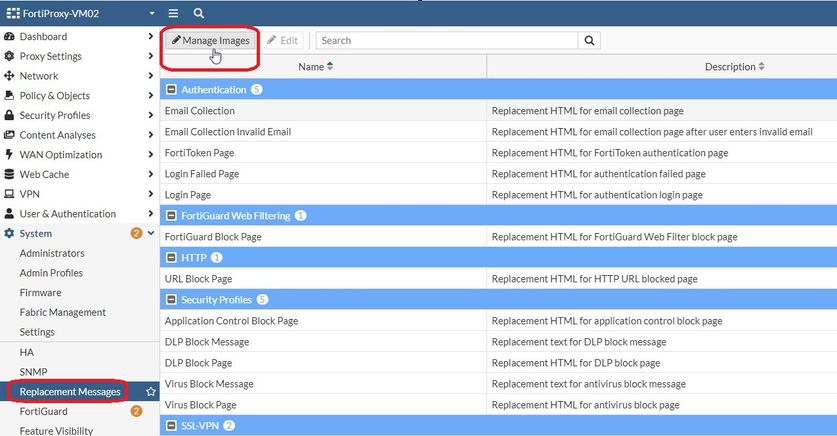
Task: Open Feature Visibility page
Action: pos(56,431)
